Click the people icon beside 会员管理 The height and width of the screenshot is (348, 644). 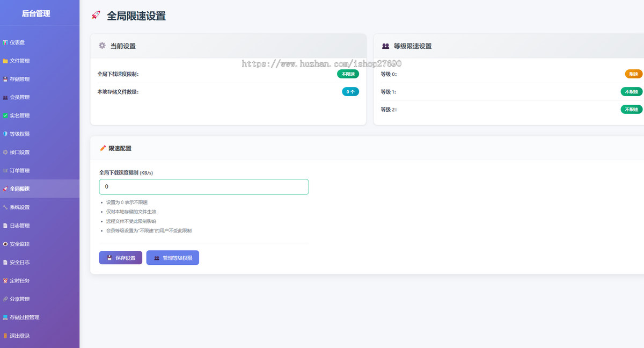[5, 97]
